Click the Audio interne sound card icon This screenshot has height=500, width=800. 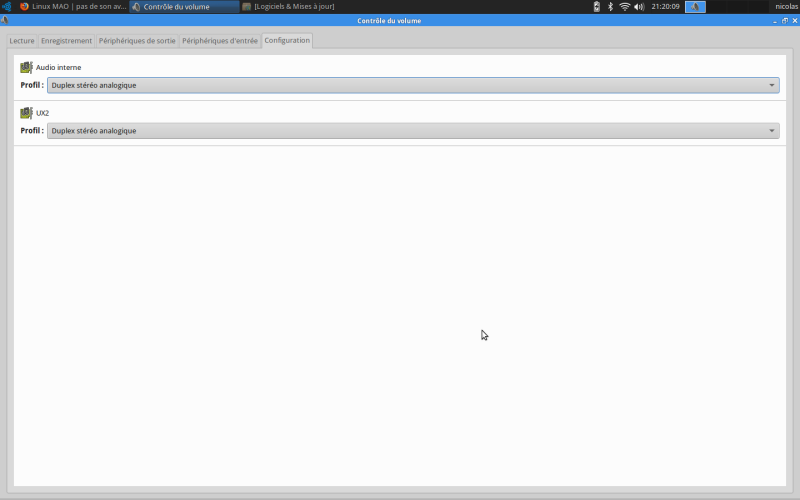pyautogui.click(x=26, y=67)
